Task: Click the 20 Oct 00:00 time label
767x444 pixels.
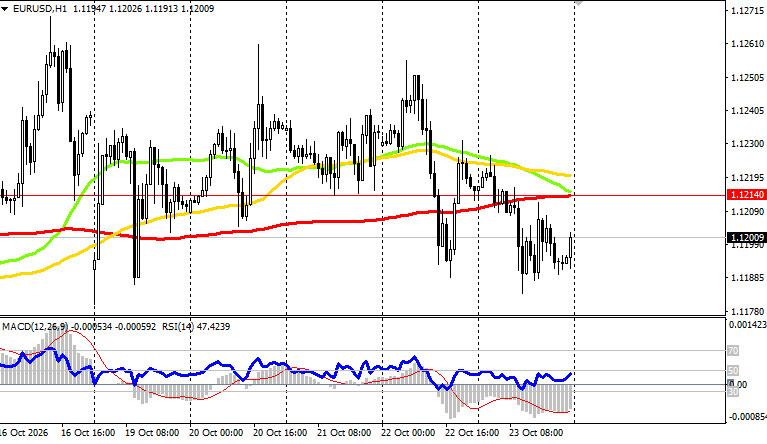Action: tap(216, 433)
